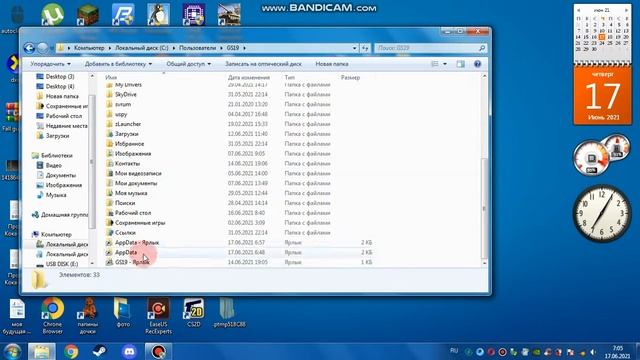Image resolution: width=640 pixels, height=360 pixels.
Task: Expand breadcrumb arrow after Компьютер
Action: coord(109,48)
